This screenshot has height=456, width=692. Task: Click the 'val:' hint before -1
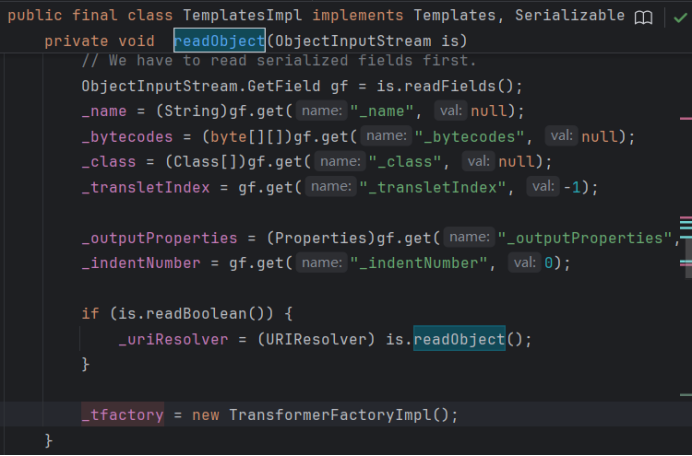click(x=544, y=187)
